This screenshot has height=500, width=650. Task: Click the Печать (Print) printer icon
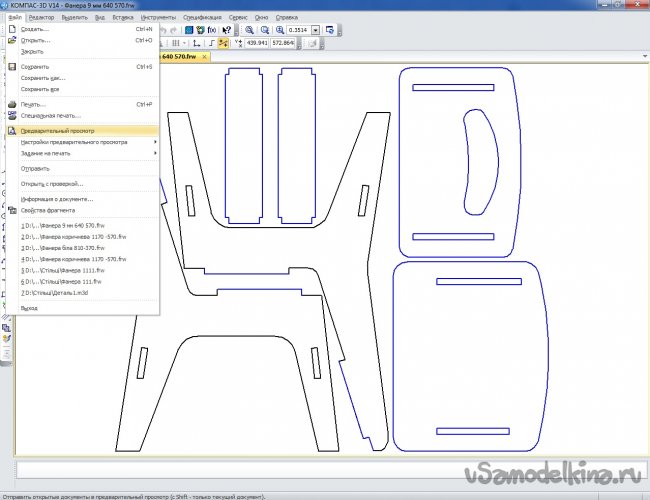(12, 104)
